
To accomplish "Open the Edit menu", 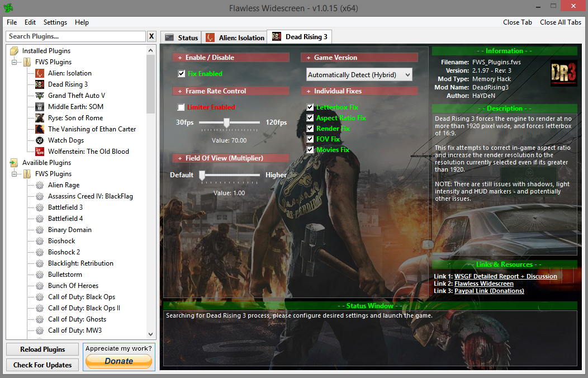I will click(x=30, y=22).
